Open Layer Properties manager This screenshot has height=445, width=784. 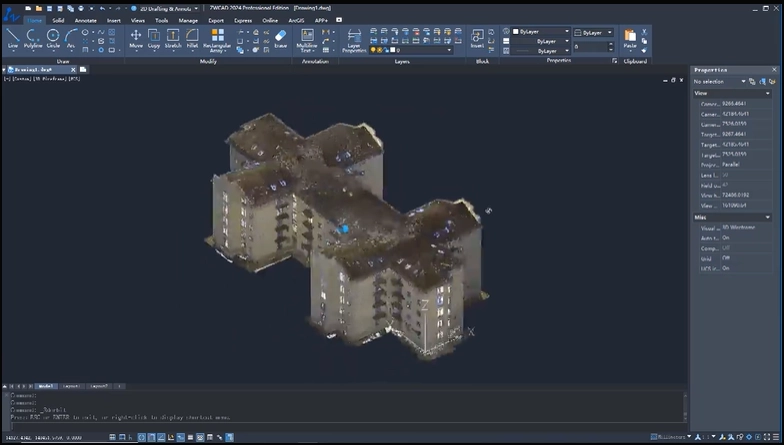click(354, 40)
